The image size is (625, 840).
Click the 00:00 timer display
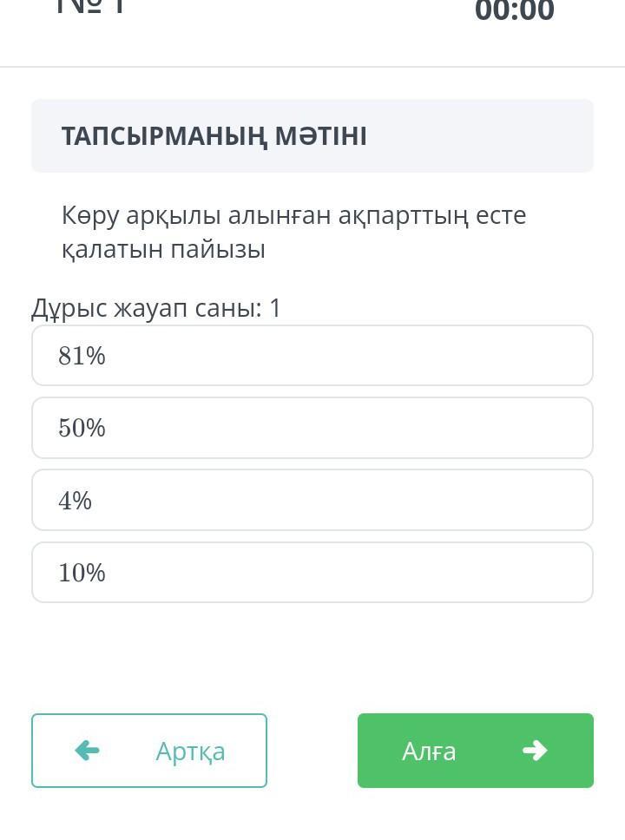tap(514, 11)
